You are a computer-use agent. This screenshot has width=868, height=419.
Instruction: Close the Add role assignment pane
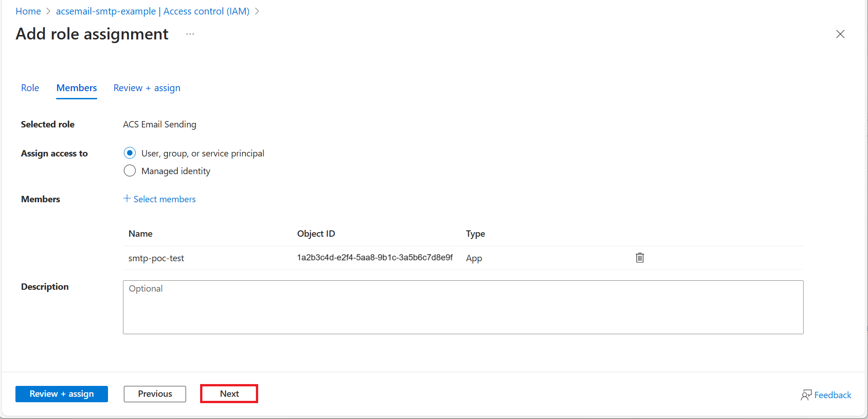[x=840, y=34]
